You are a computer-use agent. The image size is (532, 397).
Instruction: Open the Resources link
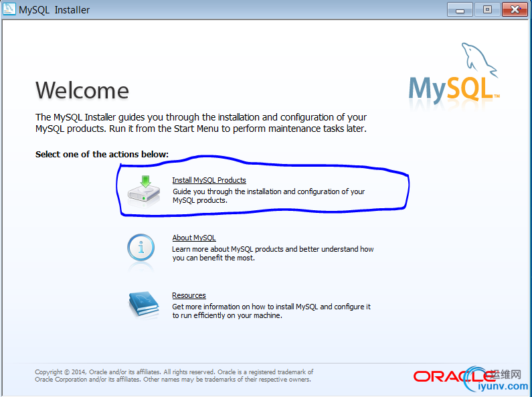[189, 295]
